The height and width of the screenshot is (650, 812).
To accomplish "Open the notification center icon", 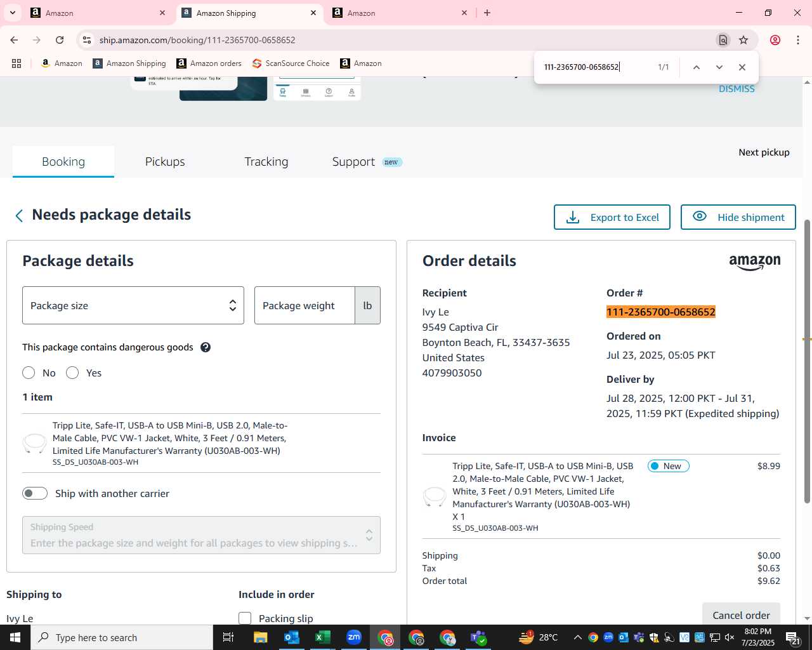I will click(794, 637).
